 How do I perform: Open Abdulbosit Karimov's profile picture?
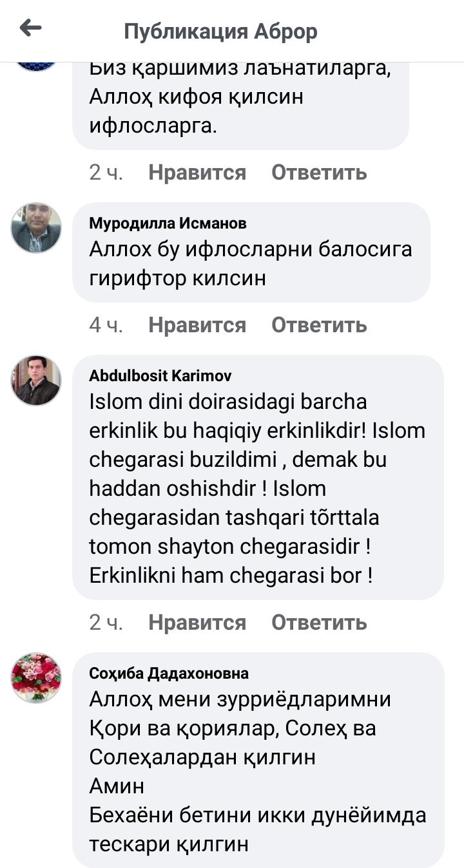click(36, 380)
